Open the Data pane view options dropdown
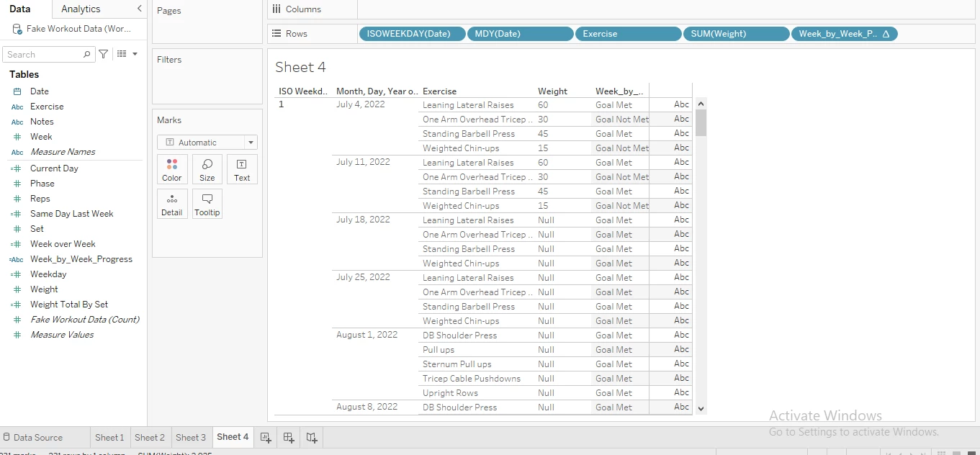Image resolution: width=980 pixels, height=455 pixels. [127, 54]
